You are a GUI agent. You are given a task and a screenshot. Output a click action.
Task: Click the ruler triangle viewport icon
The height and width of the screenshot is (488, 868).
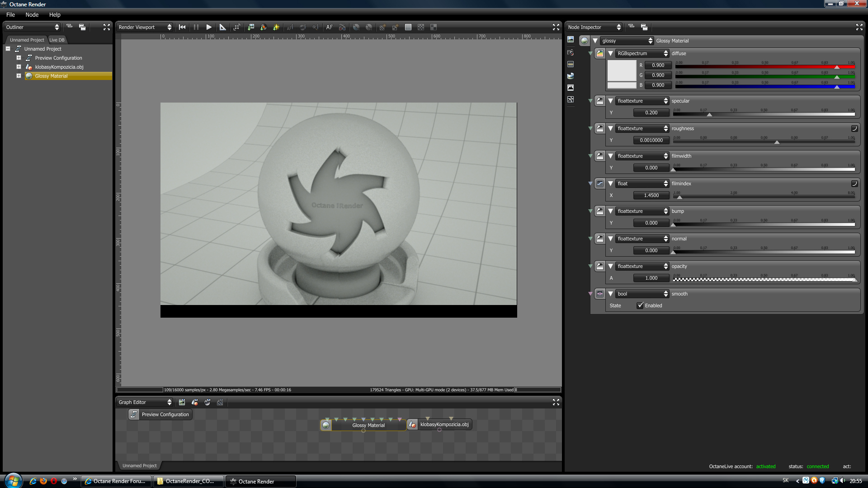pos(222,27)
